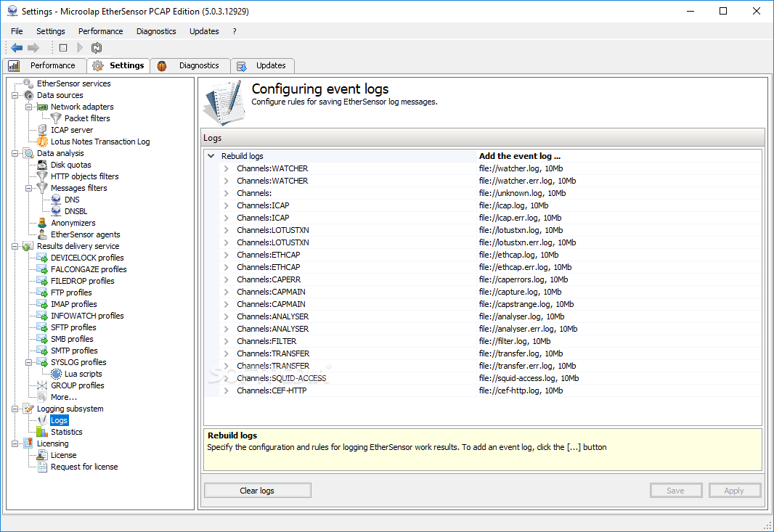The image size is (774, 532).
Task: Select SFTP profiles in the tree
Action: click(73, 327)
